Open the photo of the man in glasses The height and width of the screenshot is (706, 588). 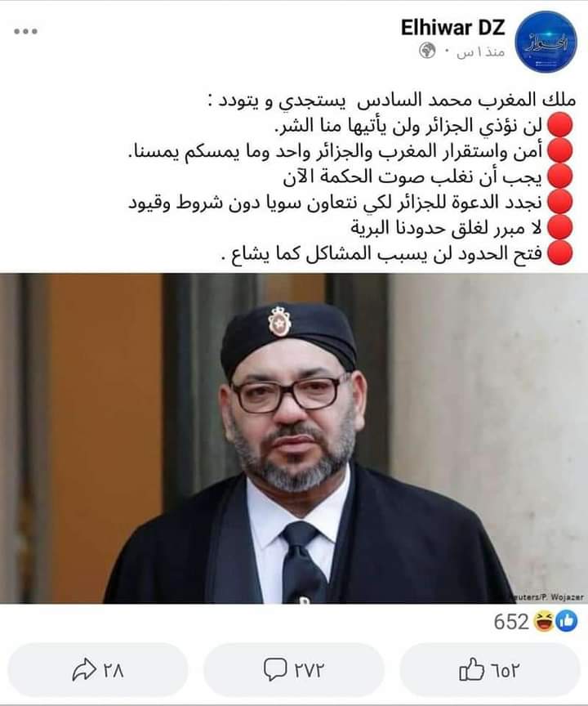tap(294, 438)
